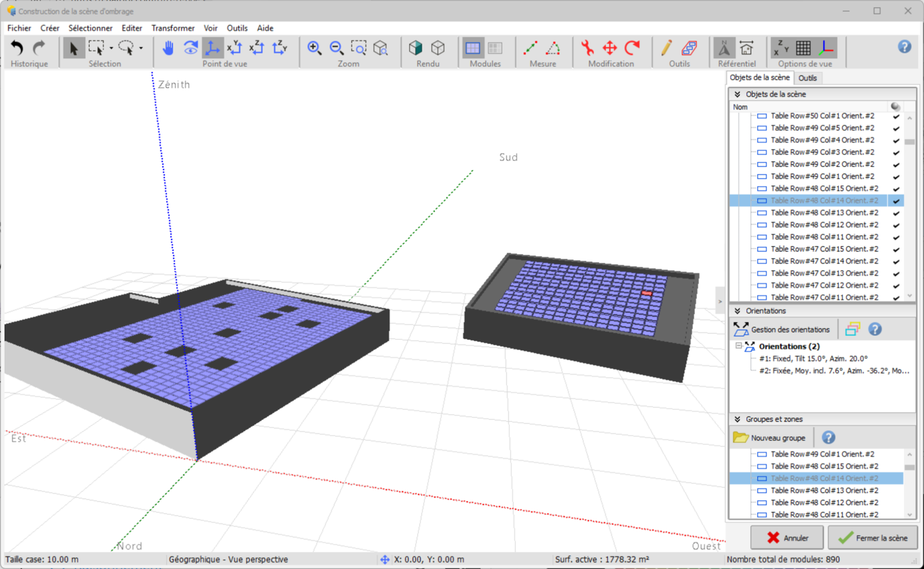
Task: Click the Groupes et zones list scrollbar thumb
Action: (909, 467)
